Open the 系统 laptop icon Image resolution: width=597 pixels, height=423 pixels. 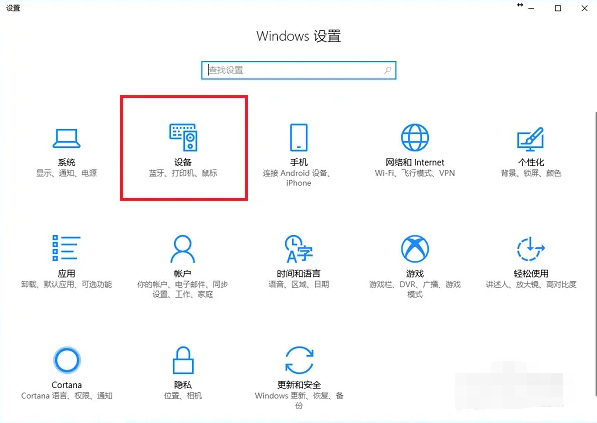pyautogui.click(x=66, y=138)
